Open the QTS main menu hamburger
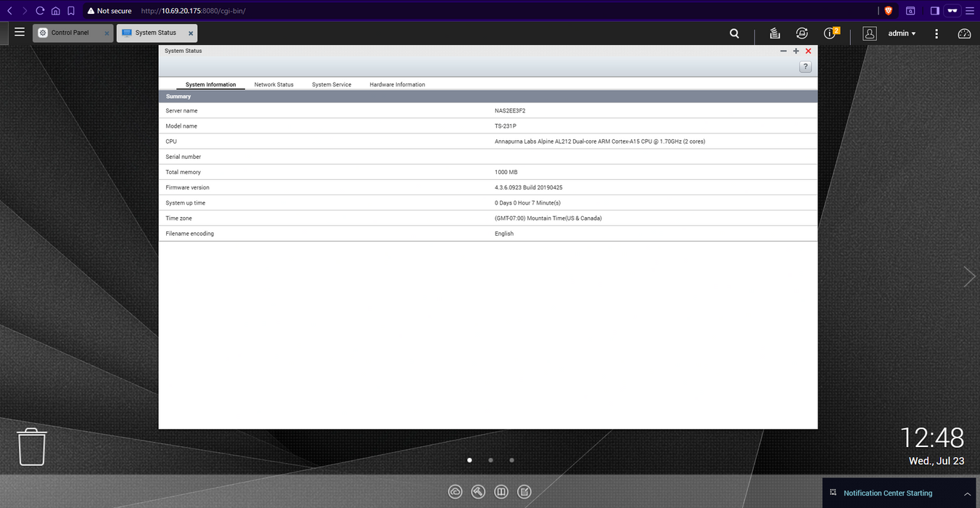Image resolution: width=980 pixels, height=508 pixels. tap(20, 33)
